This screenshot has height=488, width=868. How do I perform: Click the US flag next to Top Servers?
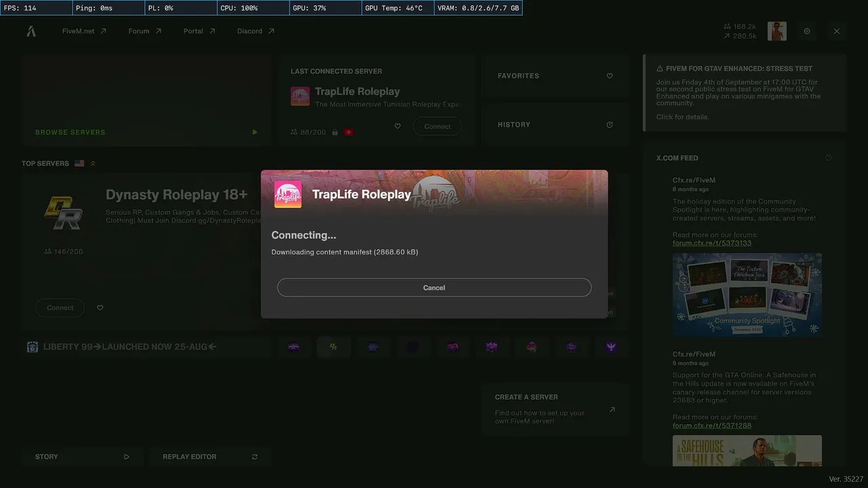[x=79, y=163]
